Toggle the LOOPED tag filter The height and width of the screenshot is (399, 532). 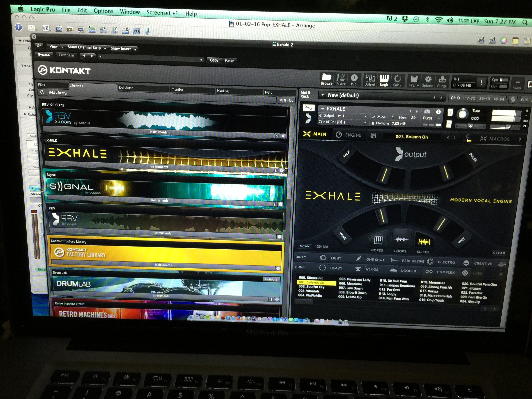click(417, 271)
